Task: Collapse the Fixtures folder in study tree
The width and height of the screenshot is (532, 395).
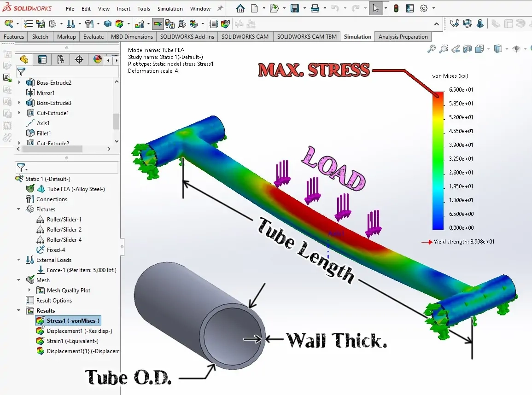Action: (19, 209)
